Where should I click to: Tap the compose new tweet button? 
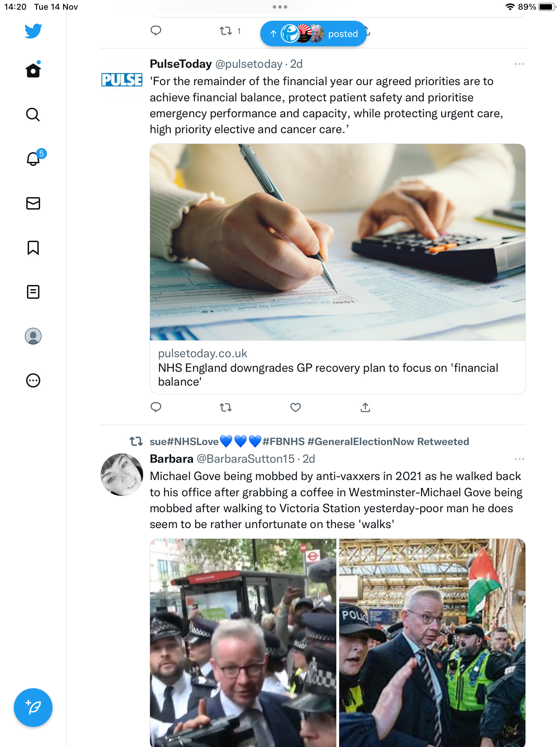click(33, 708)
